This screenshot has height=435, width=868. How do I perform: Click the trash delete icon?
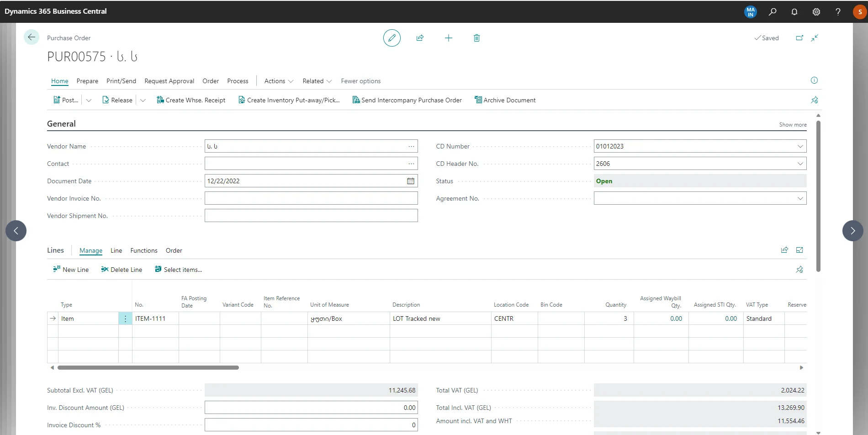pyautogui.click(x=476, y=38)
